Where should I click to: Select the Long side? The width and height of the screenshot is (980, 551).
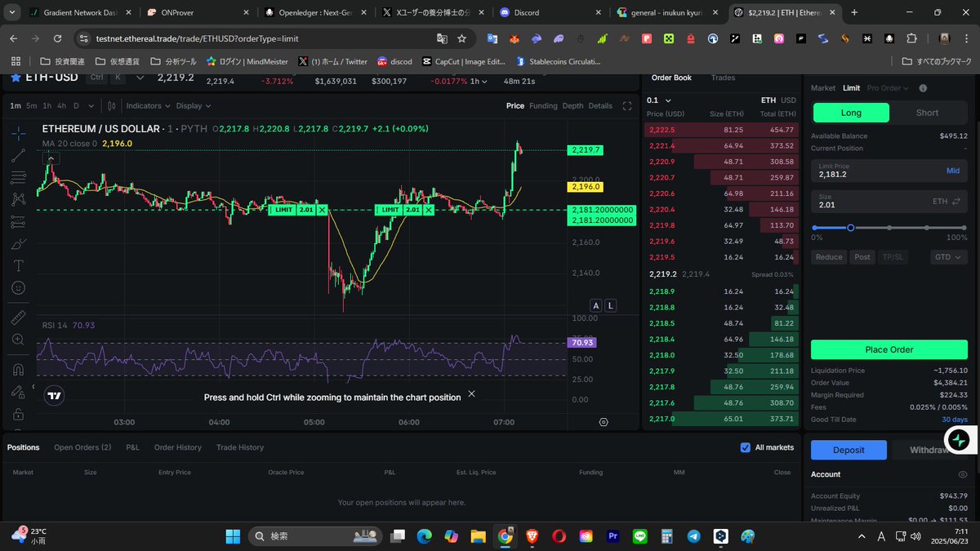point(851,113)
